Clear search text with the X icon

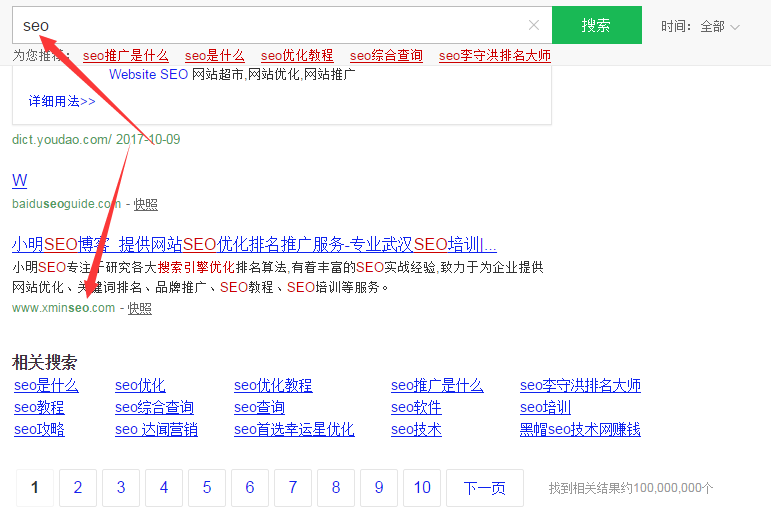[x=534, y=26]
